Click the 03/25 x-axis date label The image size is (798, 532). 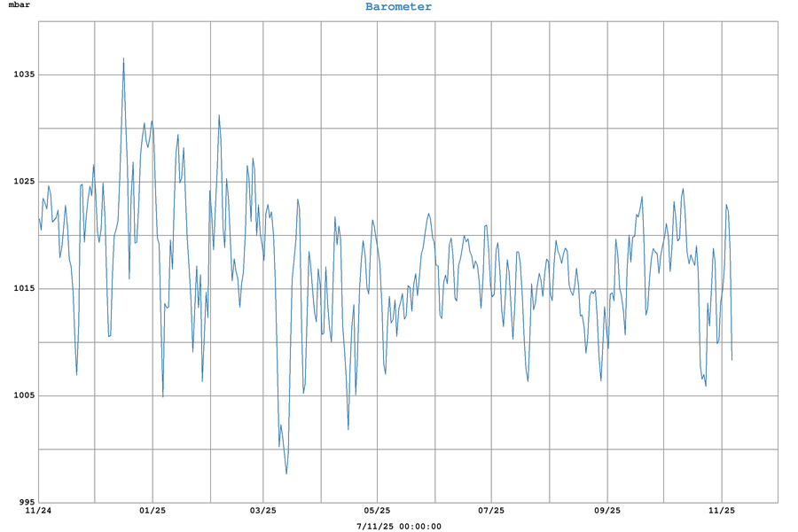click(263, 511)
